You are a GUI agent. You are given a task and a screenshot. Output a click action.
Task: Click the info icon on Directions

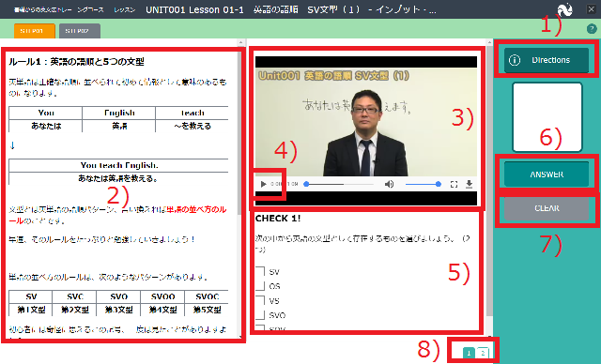pos(515,60)
